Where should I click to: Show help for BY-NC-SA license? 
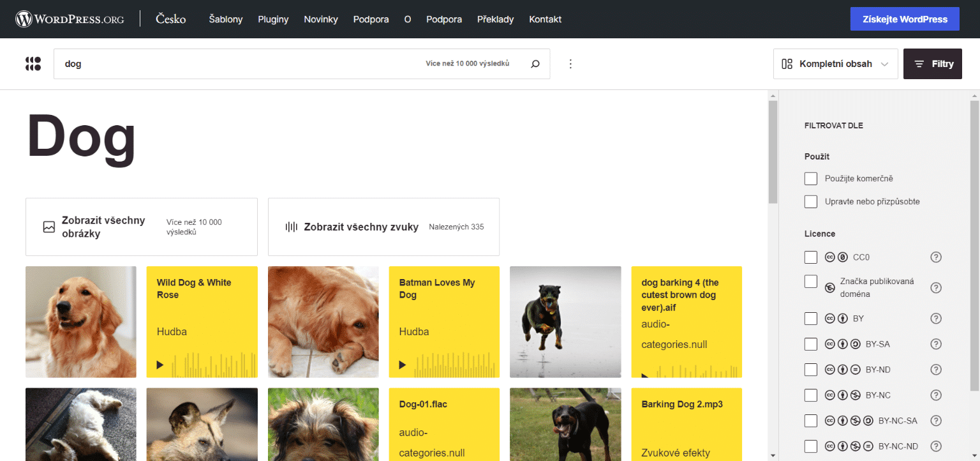pos(936,421)
